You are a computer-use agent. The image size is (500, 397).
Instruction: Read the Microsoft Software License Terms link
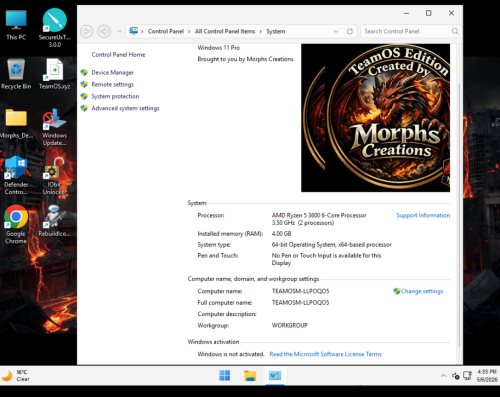[x=325, y=354]
